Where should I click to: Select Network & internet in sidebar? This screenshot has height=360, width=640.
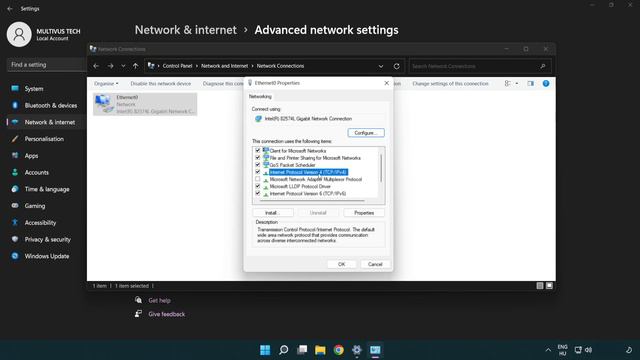[x=49, y=122]
